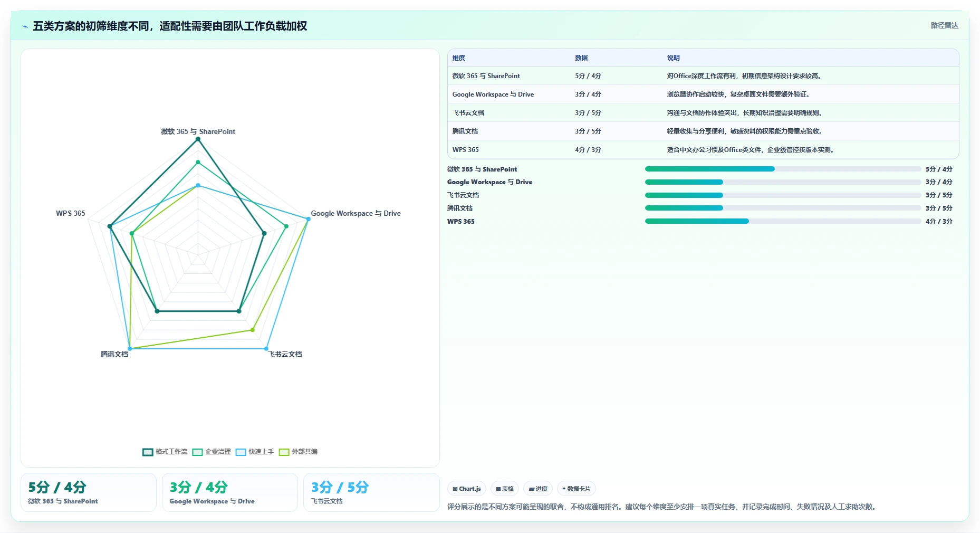Click the blue radar point at 飞书云文档 vertex
Viewport: 980px width, 533px height.
[266, 349]
